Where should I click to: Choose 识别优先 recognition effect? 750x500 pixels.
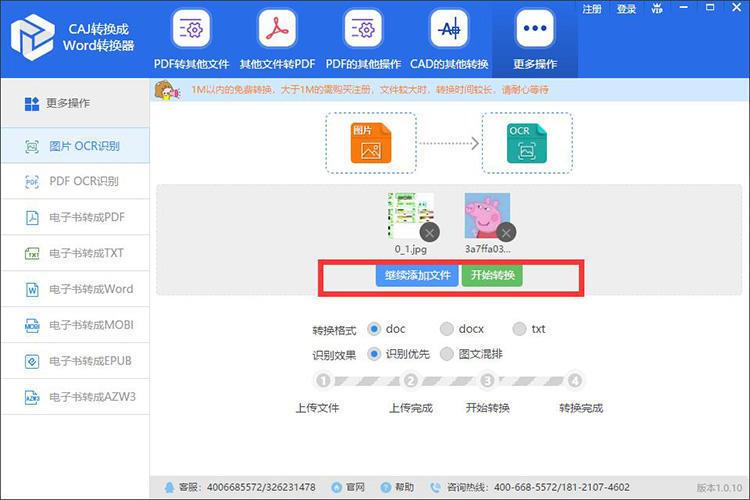coord(374,354)
